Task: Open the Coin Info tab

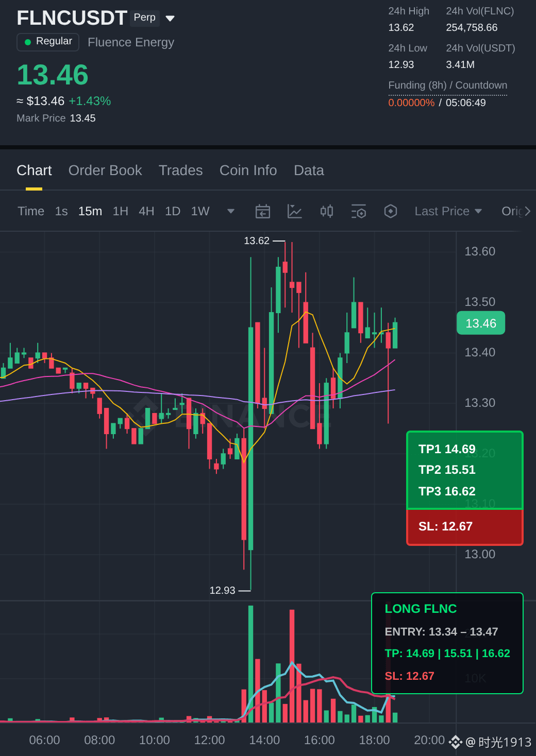Action: (x=248, y=170)
